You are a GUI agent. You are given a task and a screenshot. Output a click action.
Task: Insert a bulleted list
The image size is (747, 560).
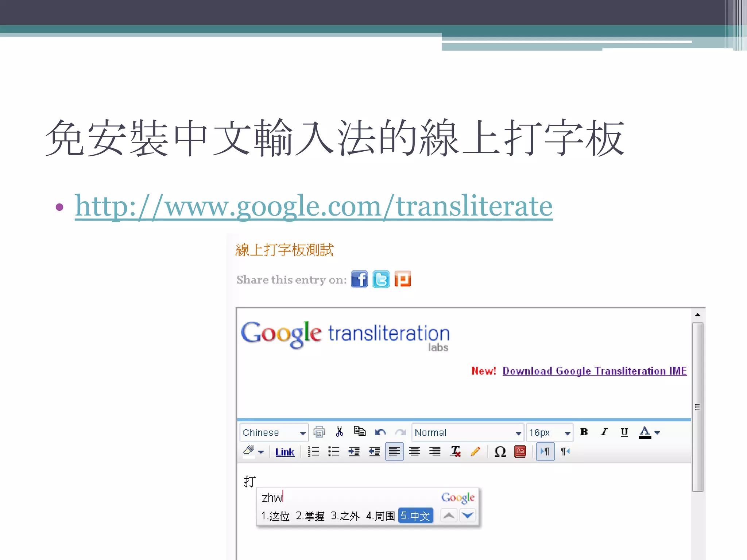tap(334, 451)
